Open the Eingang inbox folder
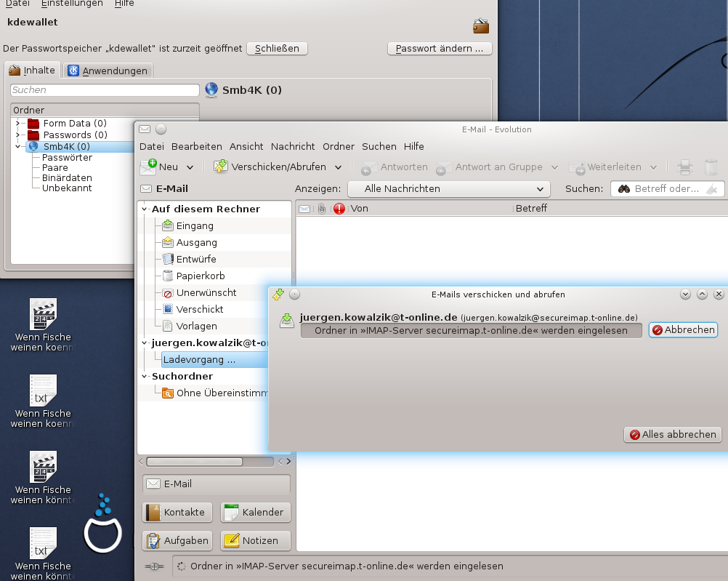This screenshot has width=728, height=581. (x=195, y=226)
